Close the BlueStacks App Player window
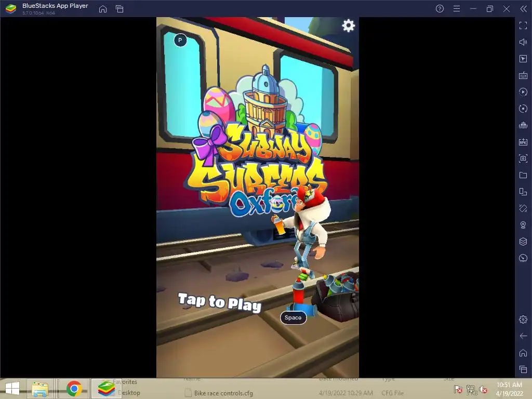The height and width of the screenshot is (399, 532). click(x=506, y=9)
